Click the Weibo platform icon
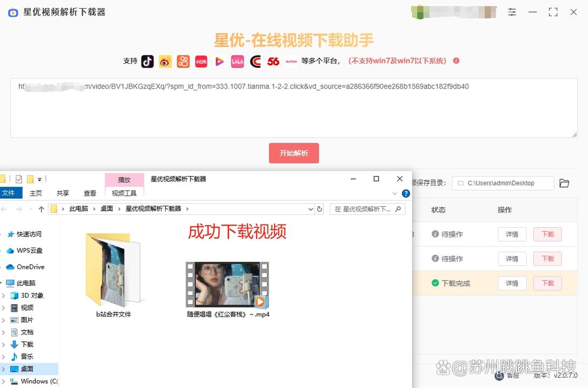Viewport: 588px width, 388px height. coord(165,61)
